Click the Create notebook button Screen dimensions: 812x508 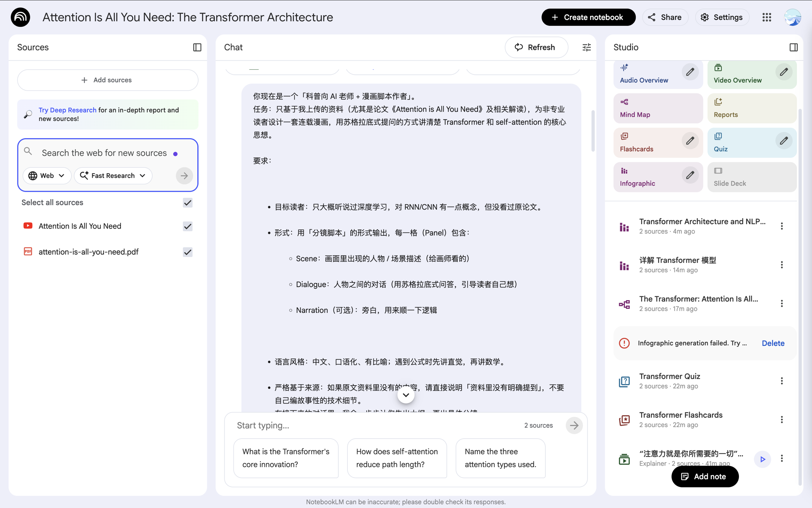[588, 17]
